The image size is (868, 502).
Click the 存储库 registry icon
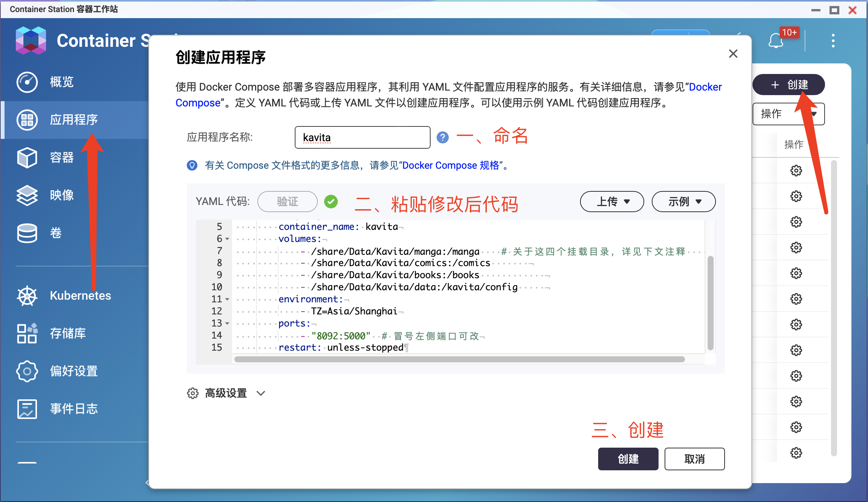tap(27, 333)
